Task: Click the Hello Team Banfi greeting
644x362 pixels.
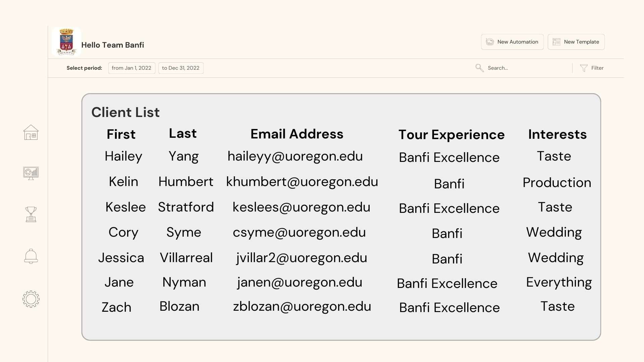Action: [x=113, y=45]
